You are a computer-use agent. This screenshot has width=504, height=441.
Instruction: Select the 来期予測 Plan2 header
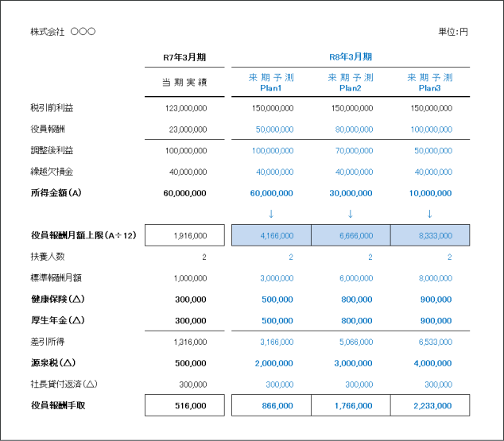coord(351,82)
